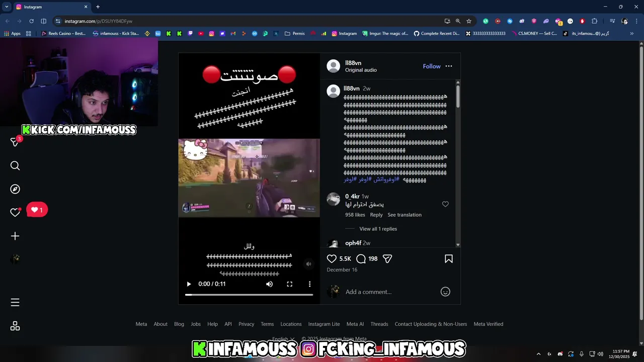Open Notifications heart in the sidebar

pos(15,212)
